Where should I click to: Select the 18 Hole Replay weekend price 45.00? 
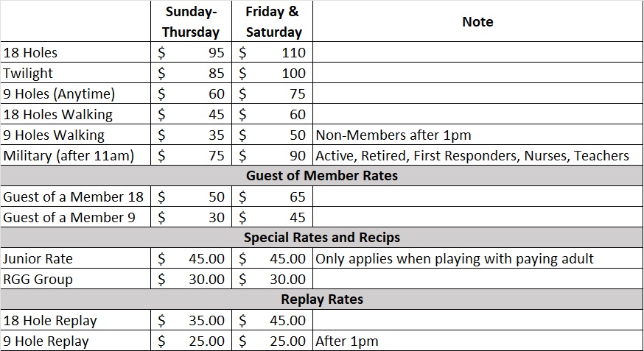coord(273,320)
